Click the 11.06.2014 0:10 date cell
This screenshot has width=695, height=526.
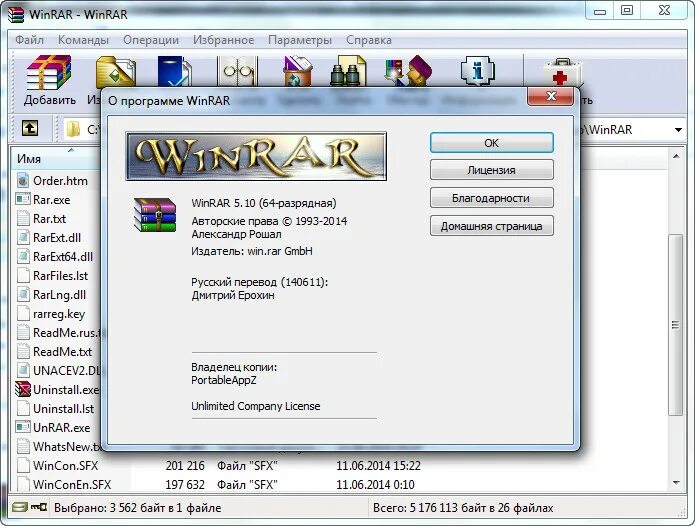click(375, 485)
